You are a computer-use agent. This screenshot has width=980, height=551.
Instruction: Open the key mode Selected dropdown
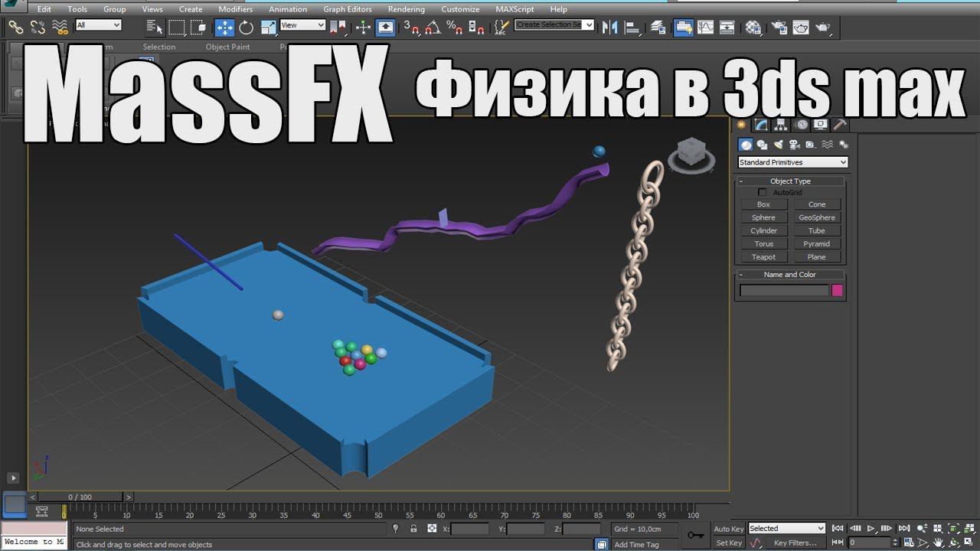pyautogui.click(x=786, y=528)
